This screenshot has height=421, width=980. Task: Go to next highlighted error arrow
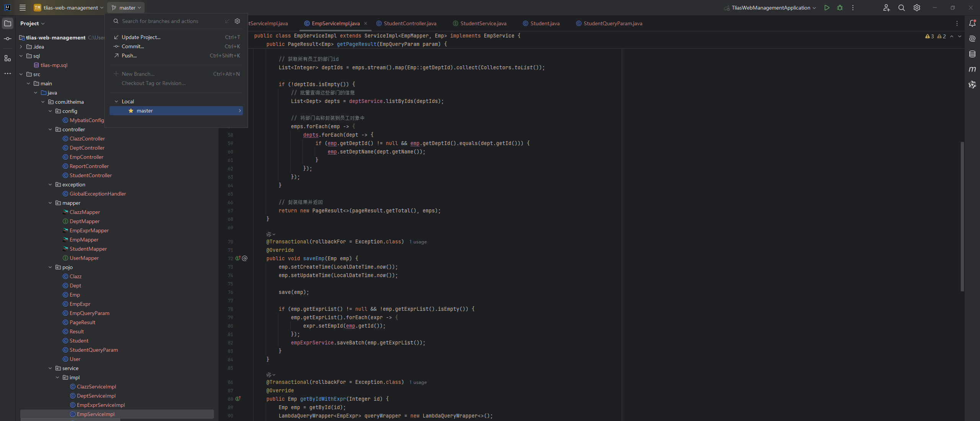[x=960, y=36]
